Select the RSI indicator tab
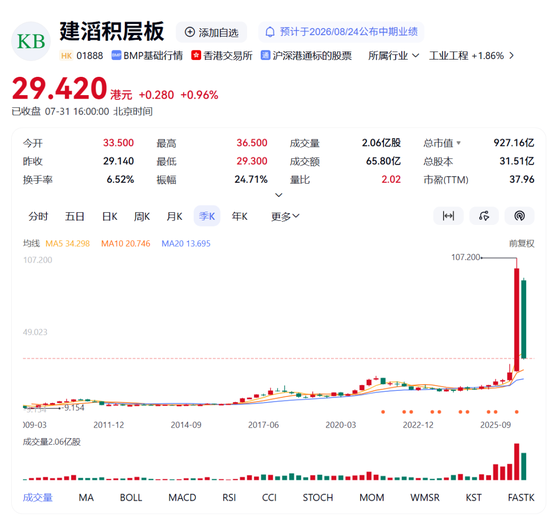 (x=229, y=497)
